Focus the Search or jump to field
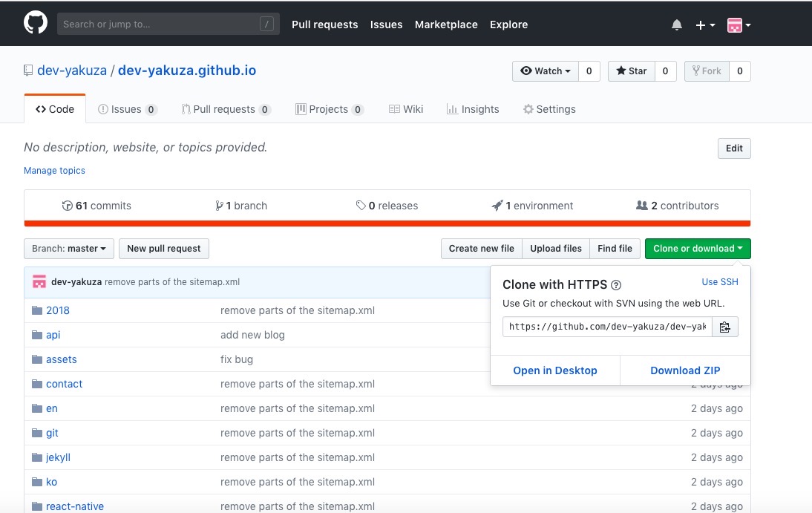 168,24
